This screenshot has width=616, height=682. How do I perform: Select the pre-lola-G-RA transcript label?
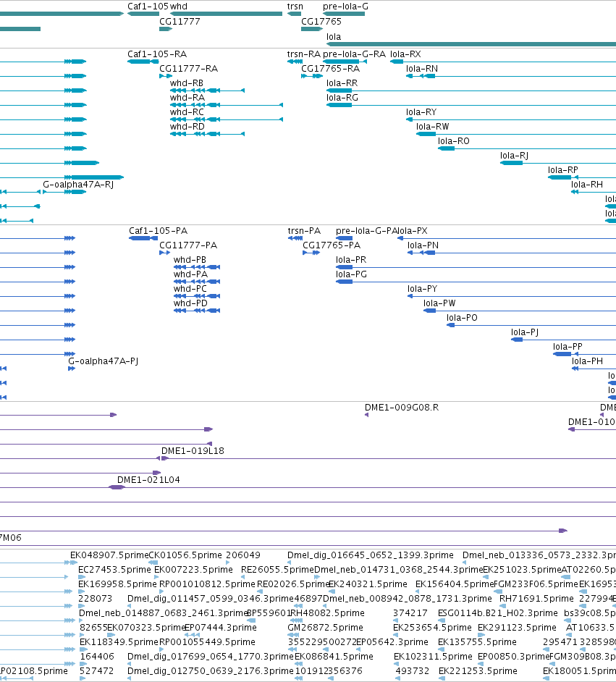click(354, 54)
